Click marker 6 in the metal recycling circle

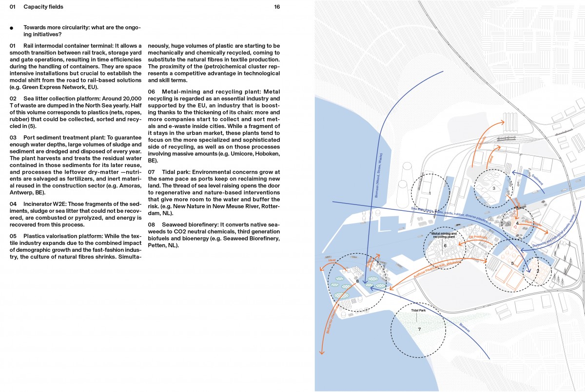point(445,246)
